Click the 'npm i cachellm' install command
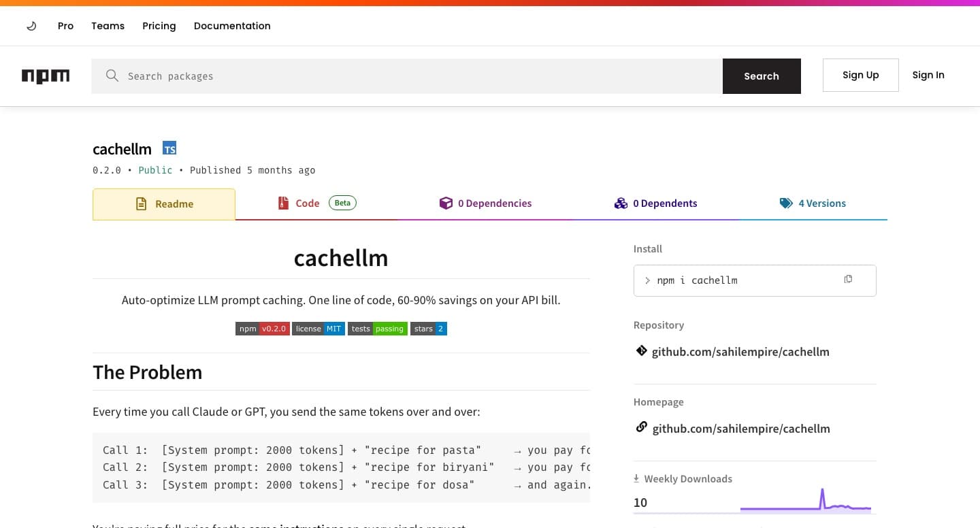Viewport: 980px width, 528px height. click(697, 280)
